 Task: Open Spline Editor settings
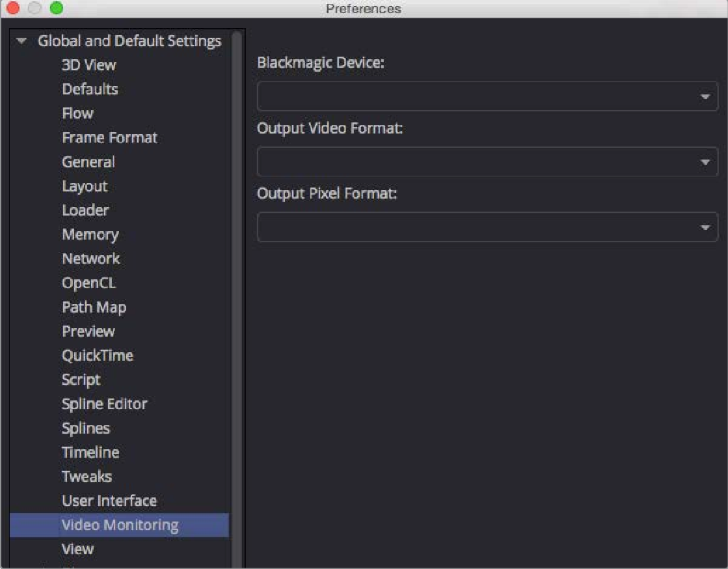coord(104,404)
